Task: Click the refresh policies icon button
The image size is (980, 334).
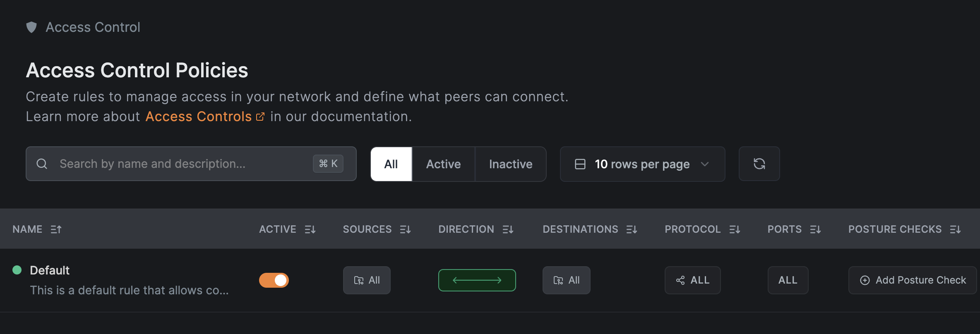Action: point(759,164)
